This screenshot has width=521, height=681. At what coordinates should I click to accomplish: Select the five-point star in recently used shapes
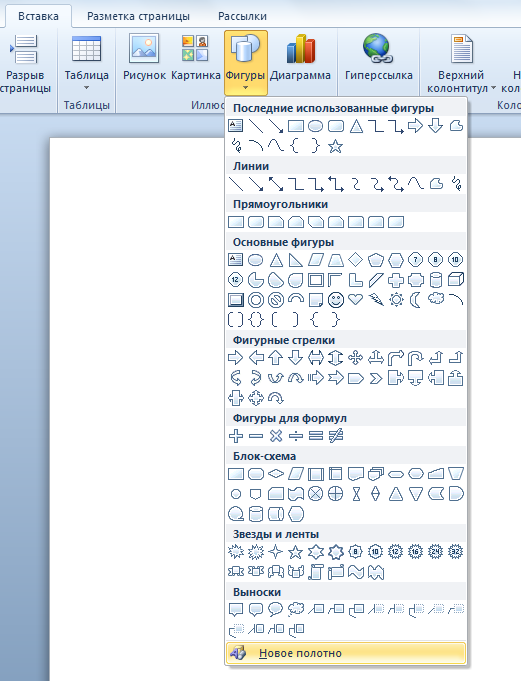point(336,146)
